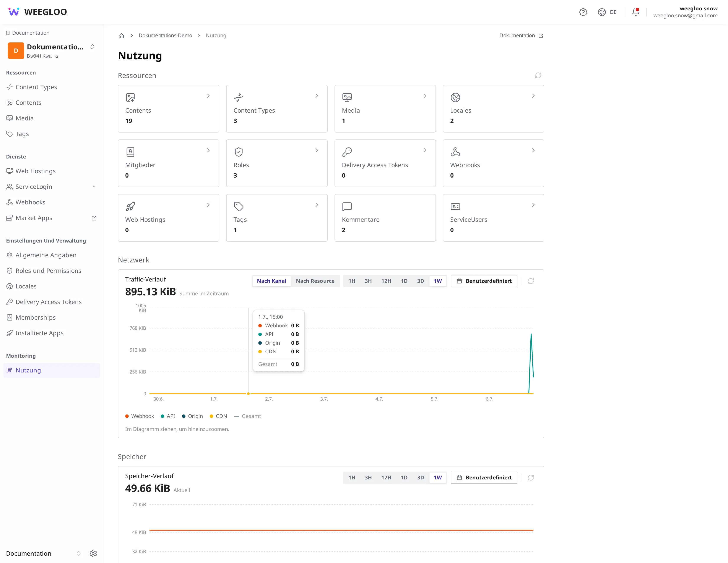This screenshot has height=563, width=728.
Task: Toggle API series in chart legend
Action: (x=168, y=416)
